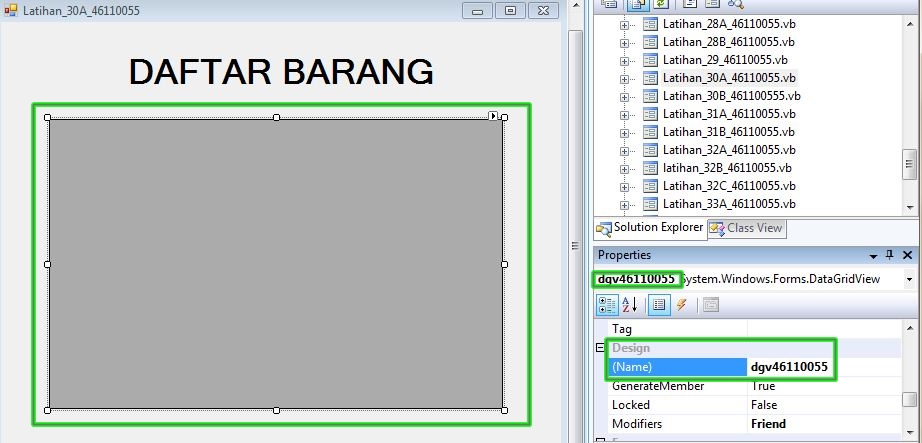Expand the Latihan_33A_46110055.vb node
922x443 pixels.
click(624, 205)
